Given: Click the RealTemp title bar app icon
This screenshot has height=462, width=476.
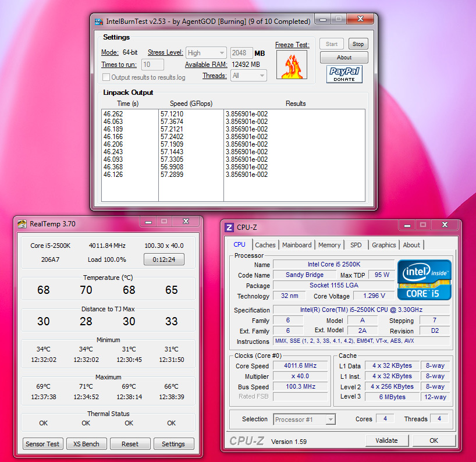Looking at the screenshot, I should click(x=22, y=224).
